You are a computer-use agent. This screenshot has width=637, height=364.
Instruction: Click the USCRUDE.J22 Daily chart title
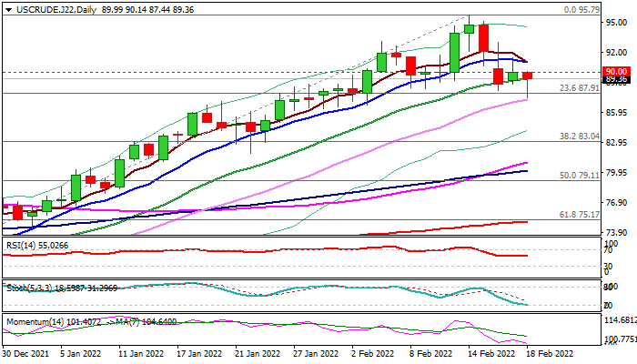coord(36,7)
